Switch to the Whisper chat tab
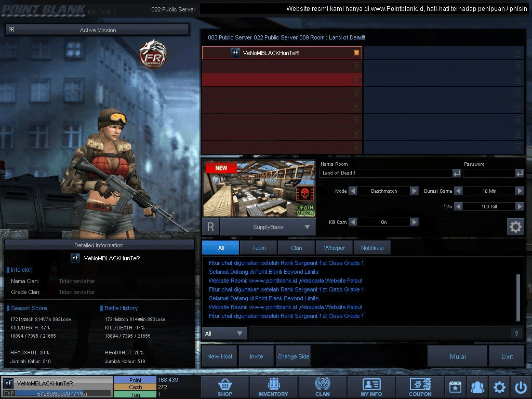 coord(334,248)
